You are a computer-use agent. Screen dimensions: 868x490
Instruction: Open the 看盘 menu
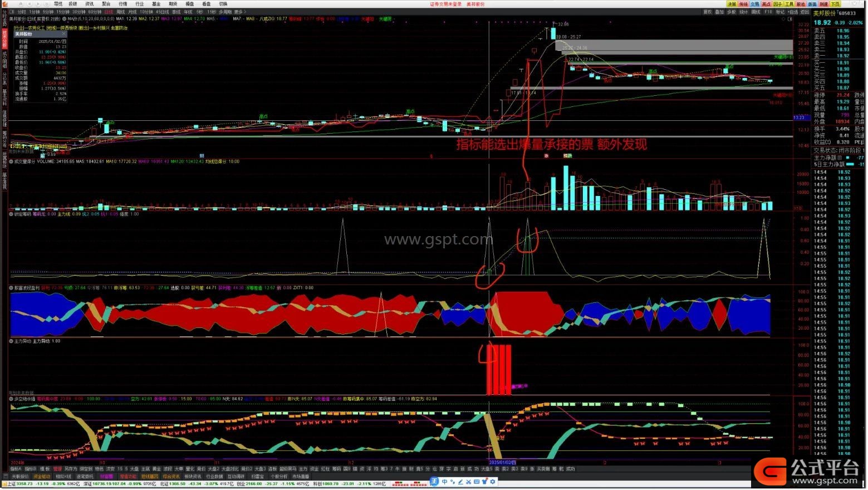tap(206, 4)
